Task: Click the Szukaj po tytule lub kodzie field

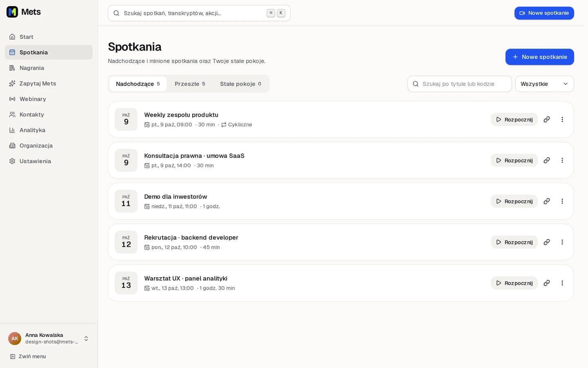Action: point(459,84)
